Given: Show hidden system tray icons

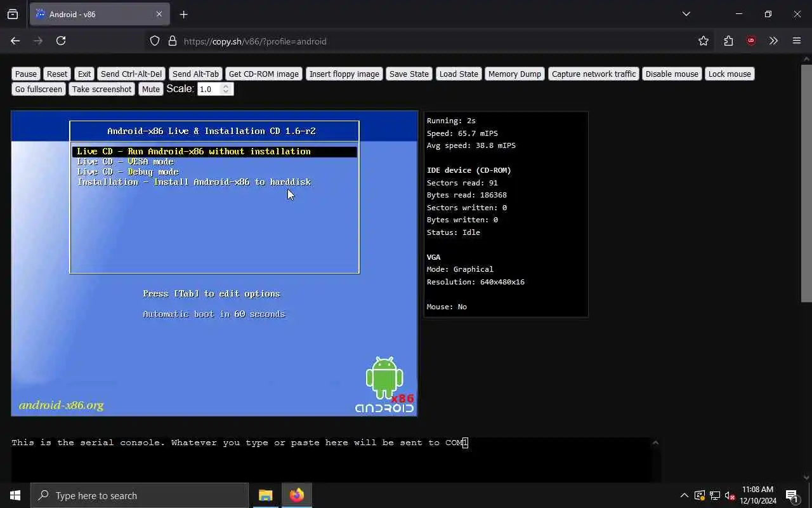Looking at the screenshot, I should (684, 495).
